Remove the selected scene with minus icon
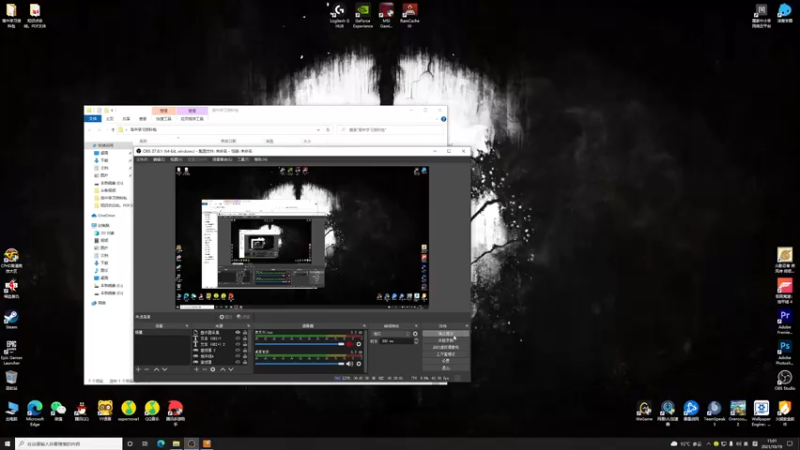 [x=147, y=369]
